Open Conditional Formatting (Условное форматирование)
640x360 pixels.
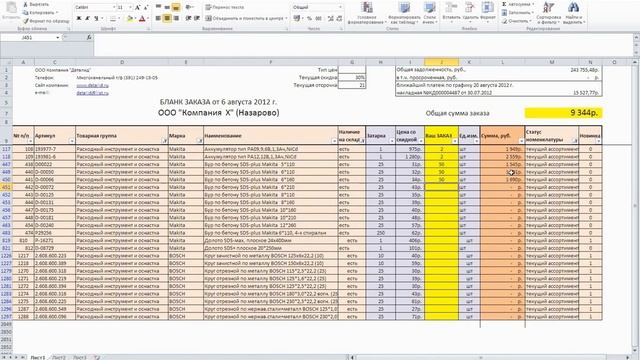pyautogui.click(x=367, y=13)
